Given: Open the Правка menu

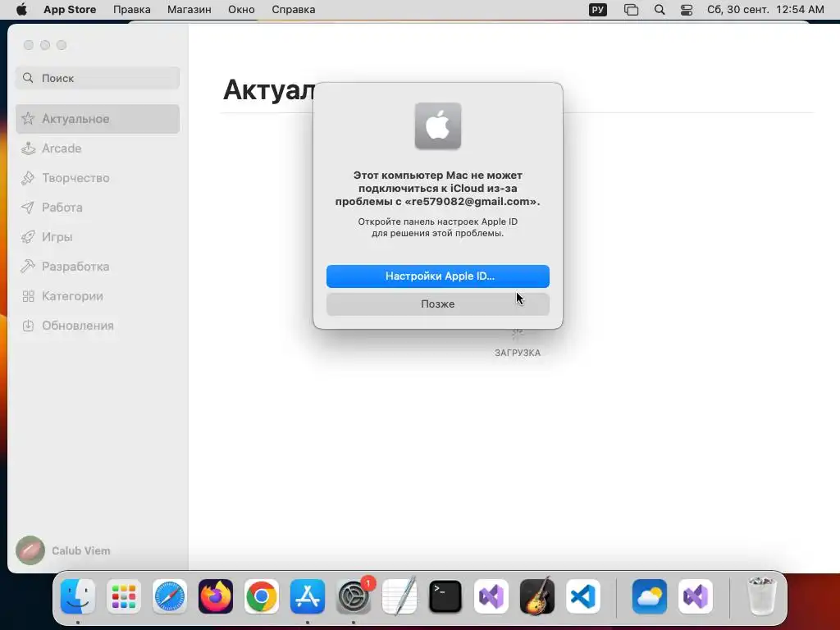Looking at the screenshot, I should click(132, 10).
